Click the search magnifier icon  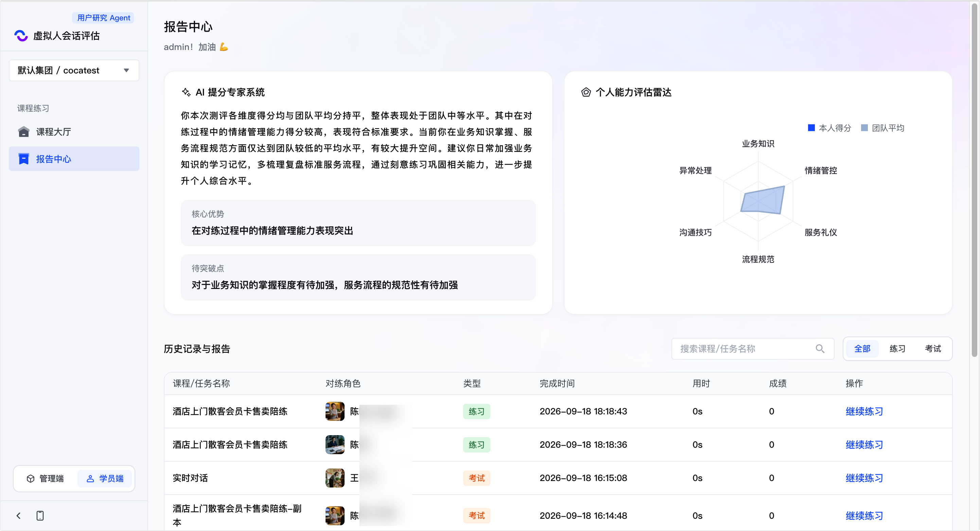click(x=820, y=349)
